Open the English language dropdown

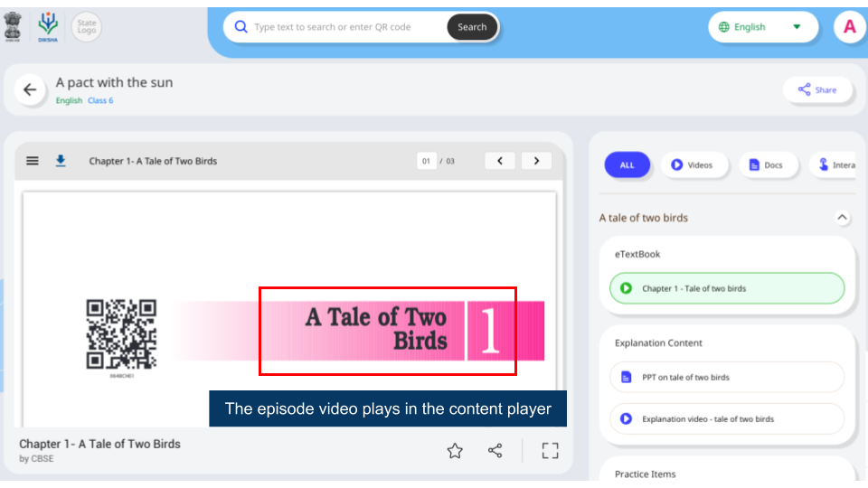point(759,27)
